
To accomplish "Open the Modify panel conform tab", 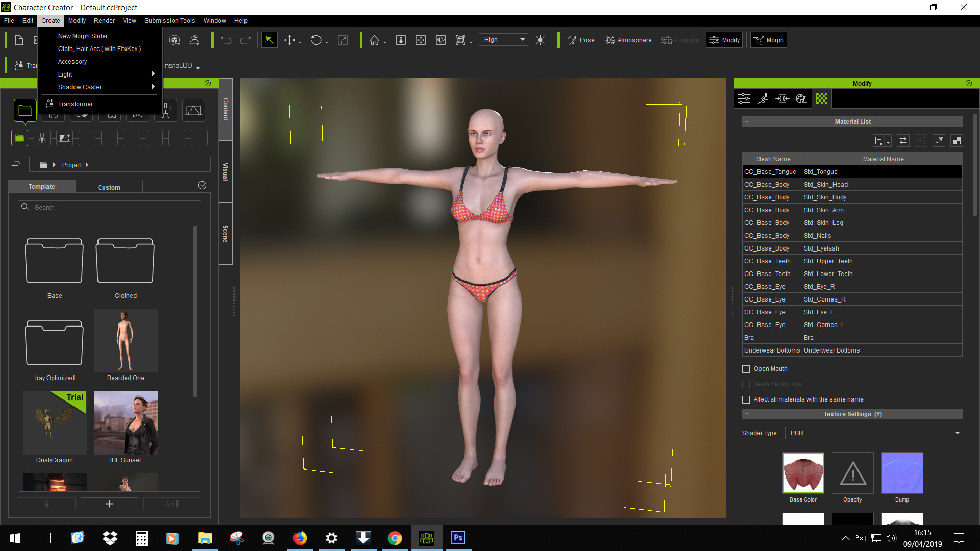I will point(782,98).
